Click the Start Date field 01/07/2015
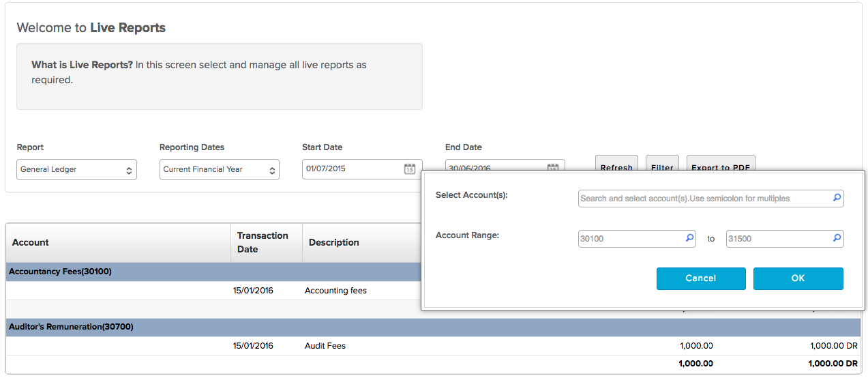The height and width of the screenshot is (378, 868). pyautogui.click(x=362, y=169)
